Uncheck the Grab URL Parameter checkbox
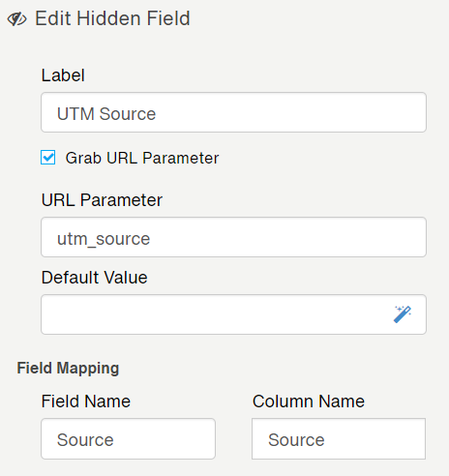 pyautogui.click(x=47, y=158)
